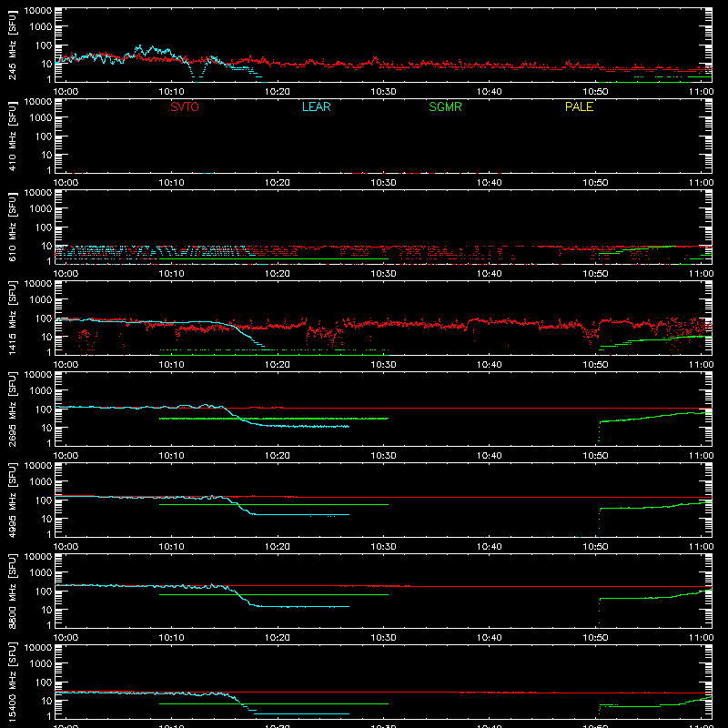
Task: Select the 410 MHz [SFU] axis label
Action: point(13,136)
